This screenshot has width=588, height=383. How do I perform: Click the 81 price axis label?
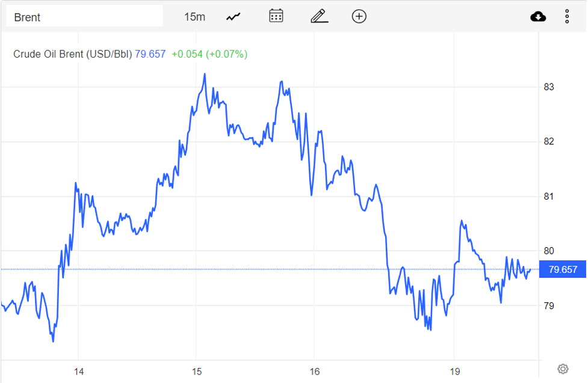click(549, 197)
